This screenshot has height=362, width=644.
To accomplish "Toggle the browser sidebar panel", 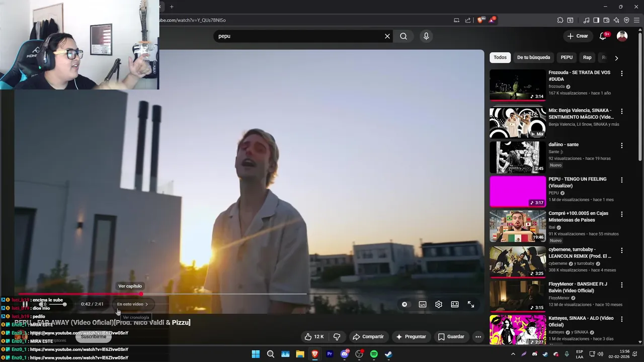I will pyautogui.click(x=596, y=20).
